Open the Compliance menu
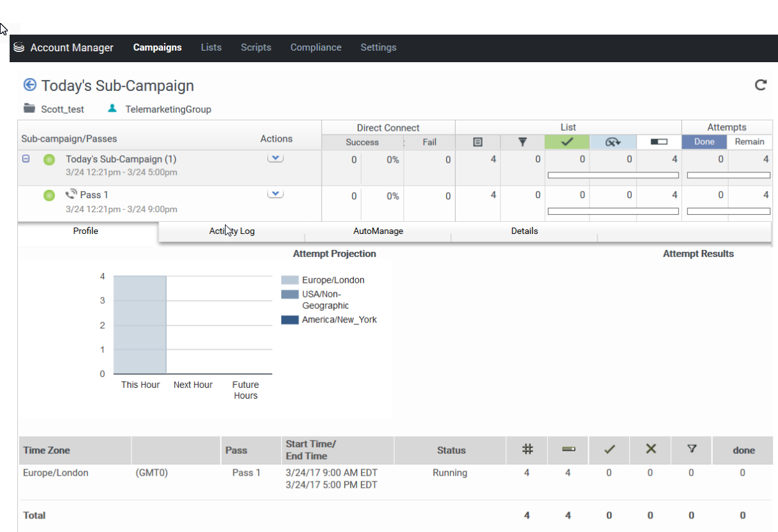778x532 pixels. (x=316, y=47)
